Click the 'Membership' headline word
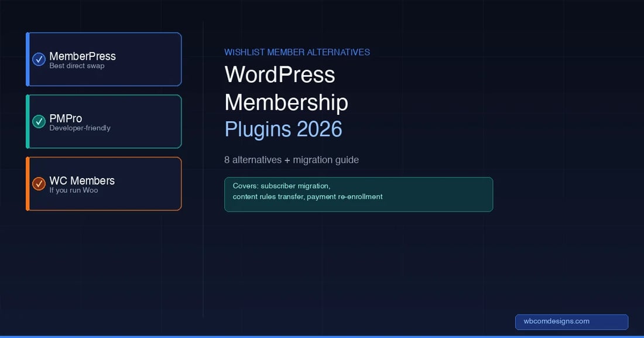Screen dimensions: 644x338 (286, 103)
